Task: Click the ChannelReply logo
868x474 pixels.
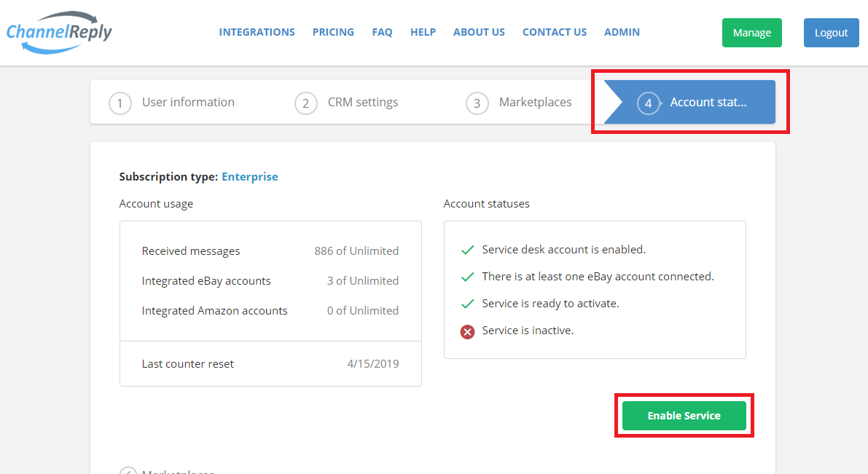Action: 60,33
